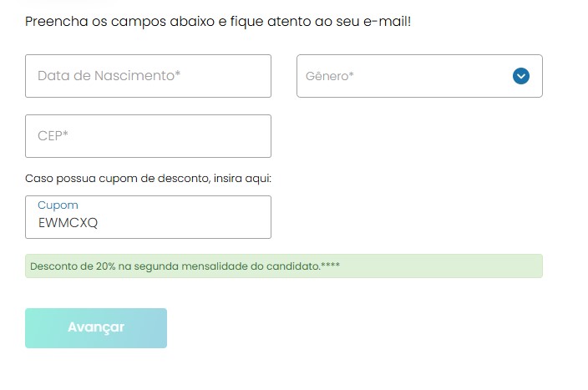Click the CEP* placeholder label
This screenshot has height=390, width=588.
(x=53, y=136)
